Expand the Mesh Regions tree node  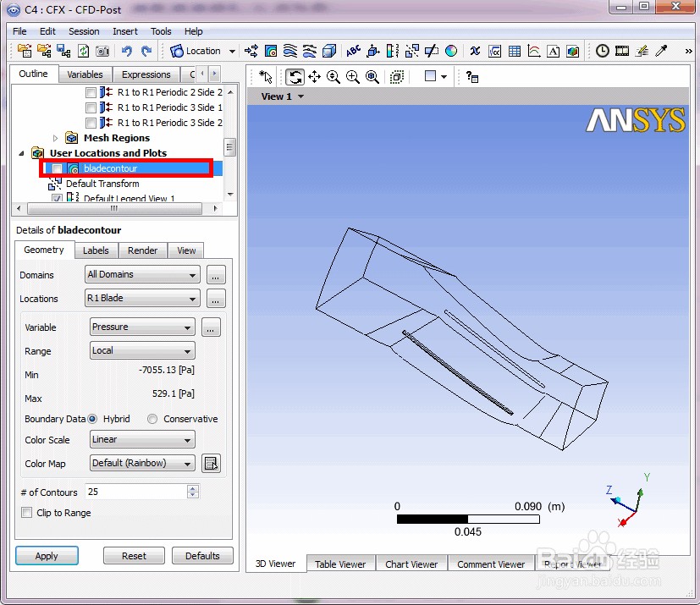tap(55, 138)
